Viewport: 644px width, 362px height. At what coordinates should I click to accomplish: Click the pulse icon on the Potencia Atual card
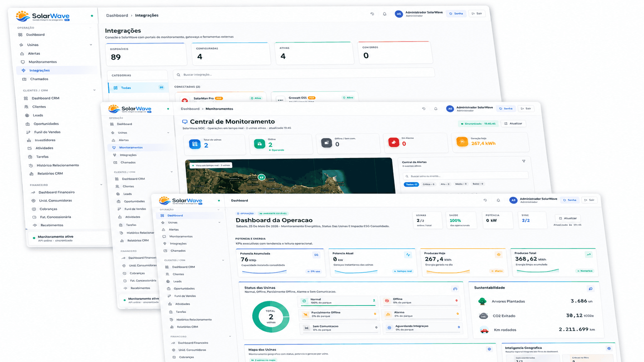point(408,255)
